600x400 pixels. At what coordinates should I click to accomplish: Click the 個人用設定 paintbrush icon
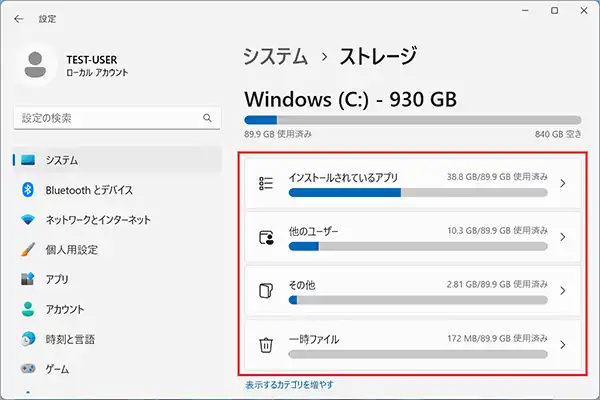[28, 249]
